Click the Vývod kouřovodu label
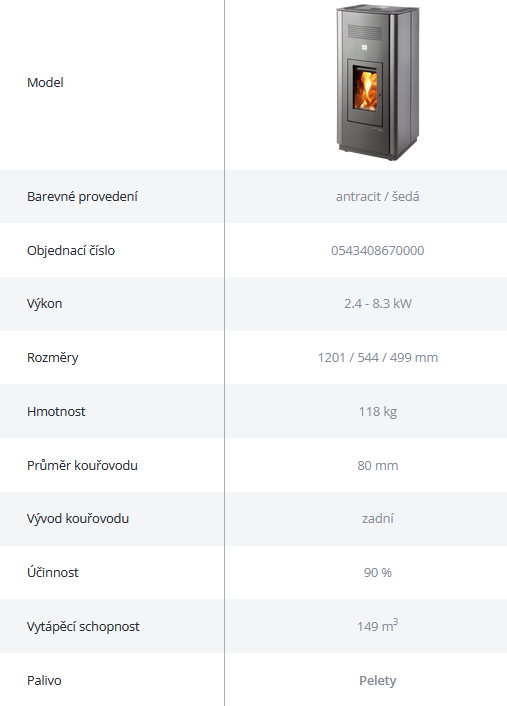 tap(77, 519)
